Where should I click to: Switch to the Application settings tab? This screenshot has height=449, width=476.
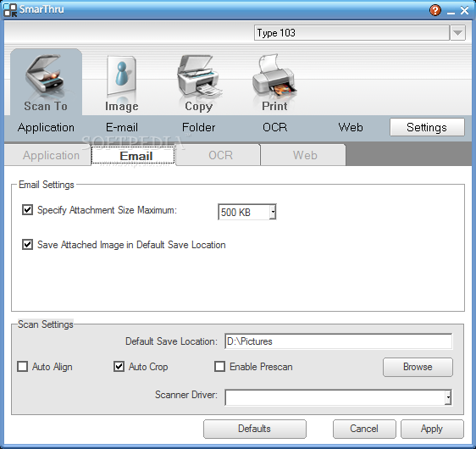point(47,155)
